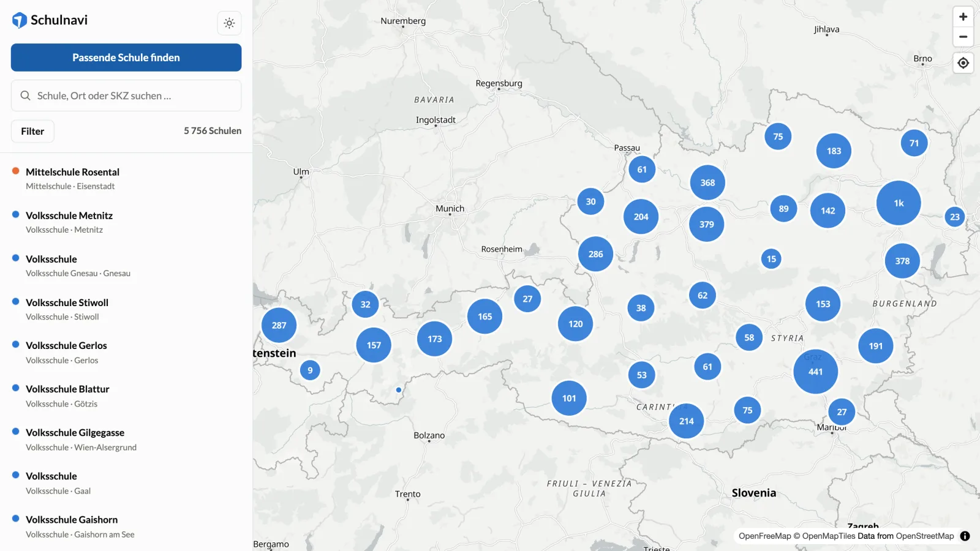Click the Schulnavi logo
Viewport: 980px width, 551px height.
(x=50, y=20)
